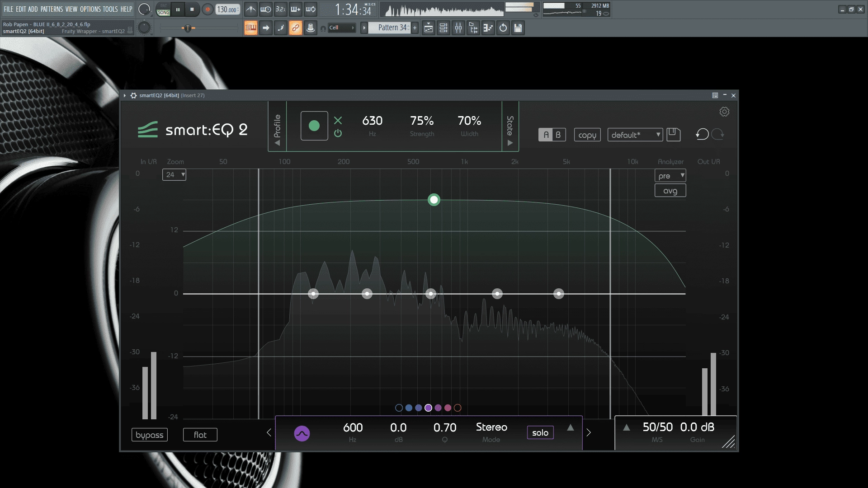
Task: Switch to state B
Action: click(x=558, y=135)
